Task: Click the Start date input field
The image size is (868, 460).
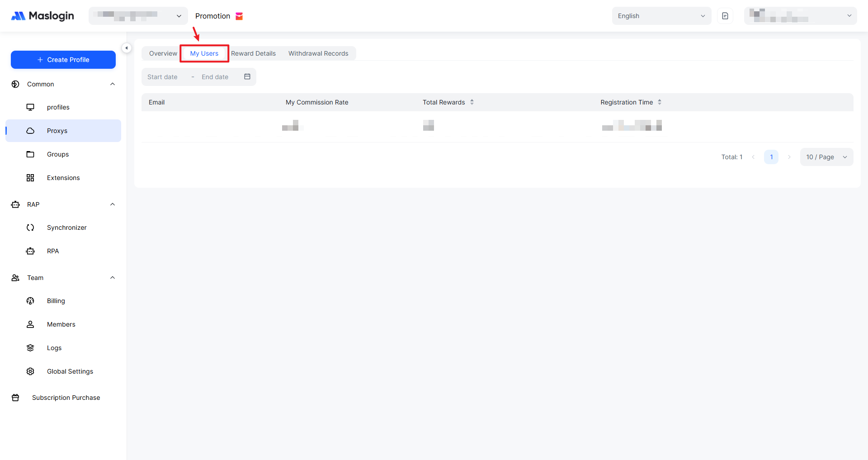Action: (163, 77)
